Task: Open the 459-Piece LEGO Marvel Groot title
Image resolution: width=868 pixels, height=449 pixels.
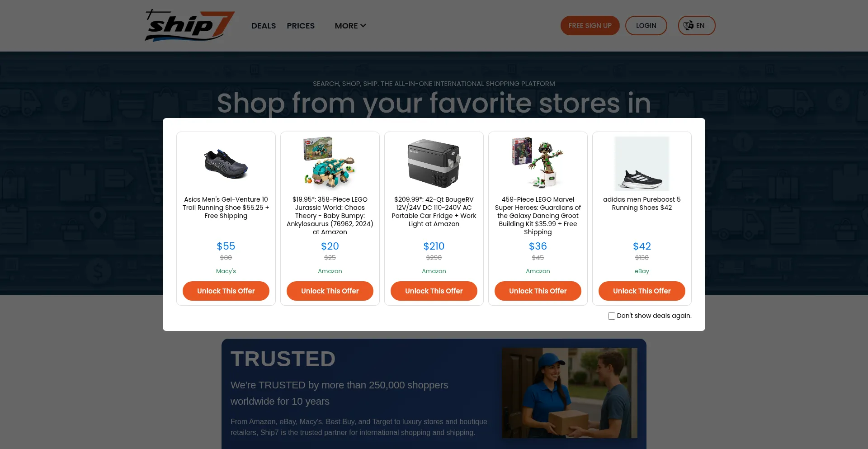Action: (x=538, y=216)
